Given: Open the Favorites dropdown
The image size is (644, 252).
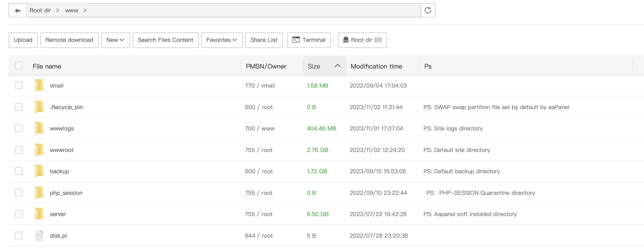Looking at the screenshot, I should point(222,40).
